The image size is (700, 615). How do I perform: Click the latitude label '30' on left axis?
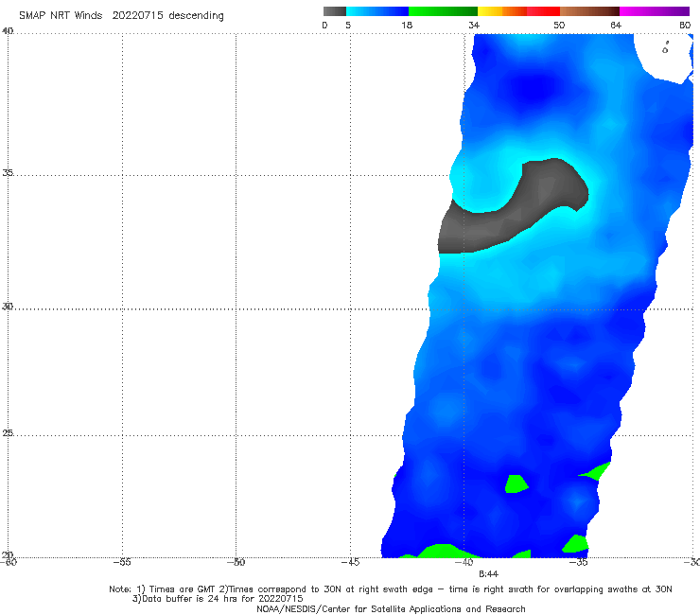[x=8, y=307]
